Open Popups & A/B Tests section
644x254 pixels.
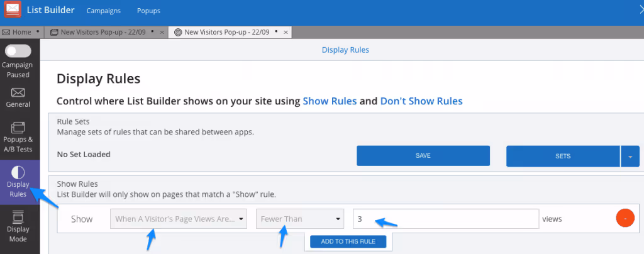point(18,138)
